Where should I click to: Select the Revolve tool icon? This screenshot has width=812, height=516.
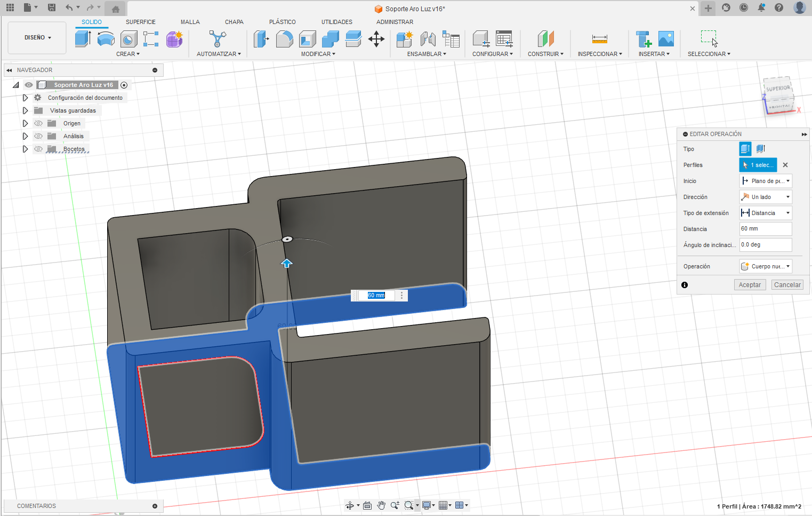click(106, 39)
